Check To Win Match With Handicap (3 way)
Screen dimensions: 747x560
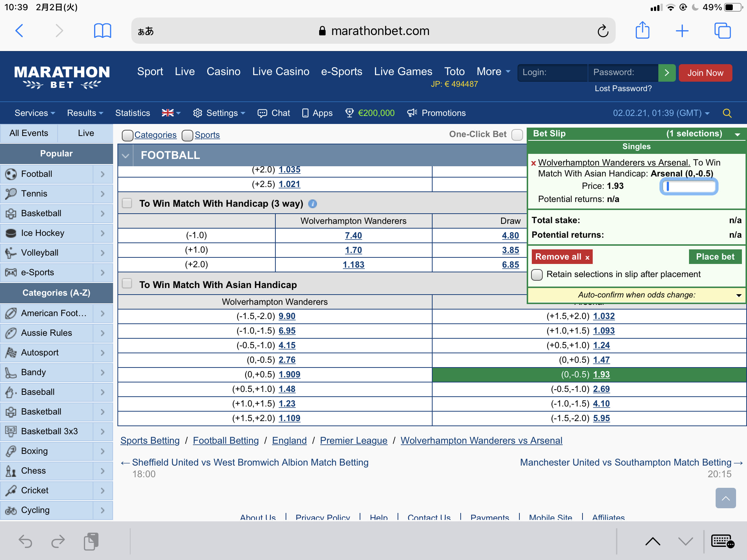pos(127,203)
